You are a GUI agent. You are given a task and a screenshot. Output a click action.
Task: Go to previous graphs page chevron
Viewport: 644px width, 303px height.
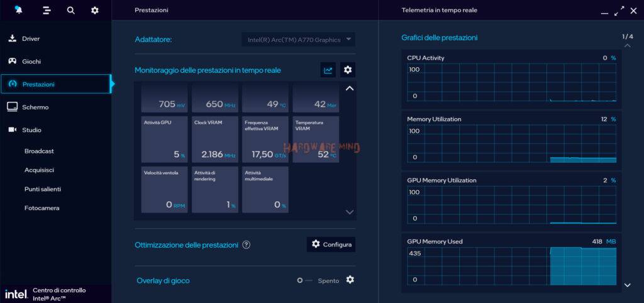click(x=627, y=45)
